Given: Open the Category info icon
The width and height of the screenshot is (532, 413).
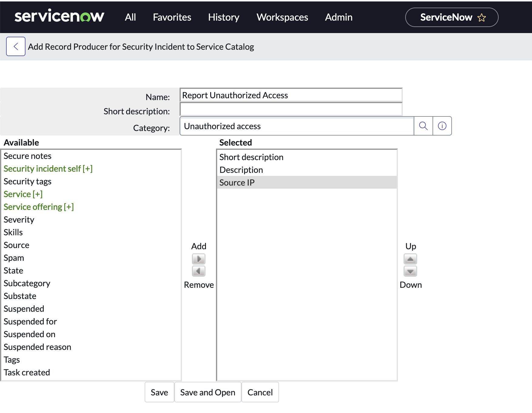Looking at the screenshot, I should pos(442,126).
